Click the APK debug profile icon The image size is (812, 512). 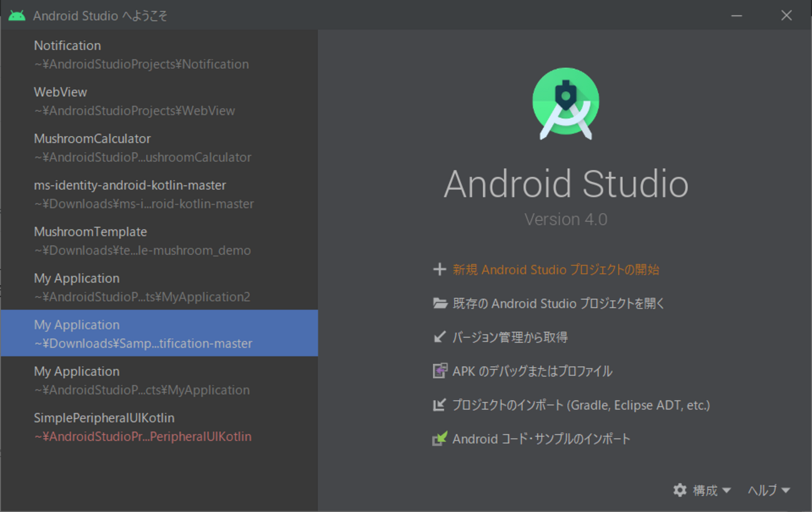(x=440, y=371)
